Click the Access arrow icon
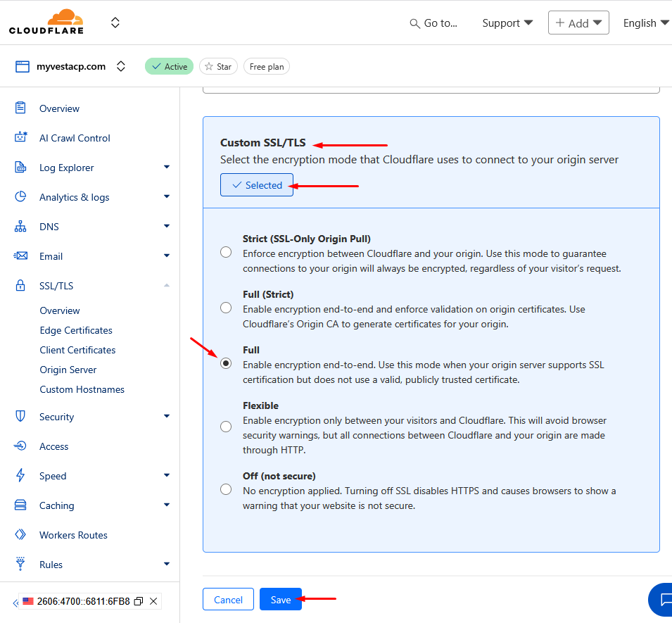672x623 pixels. (20, 446)
